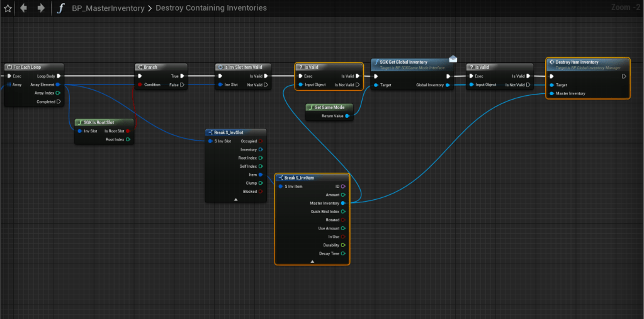Collapse pins arrow on Break S_InvSlot node

[x=235, y=199]
